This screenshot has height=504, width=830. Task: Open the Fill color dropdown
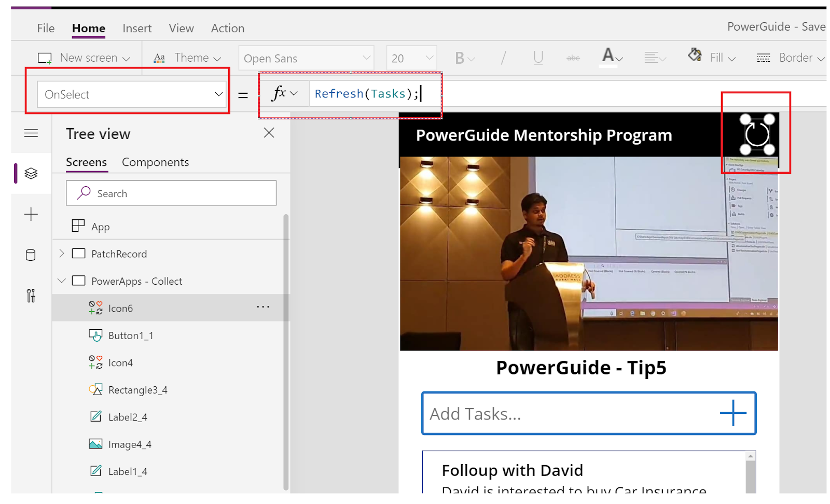[x=712, y=57]
